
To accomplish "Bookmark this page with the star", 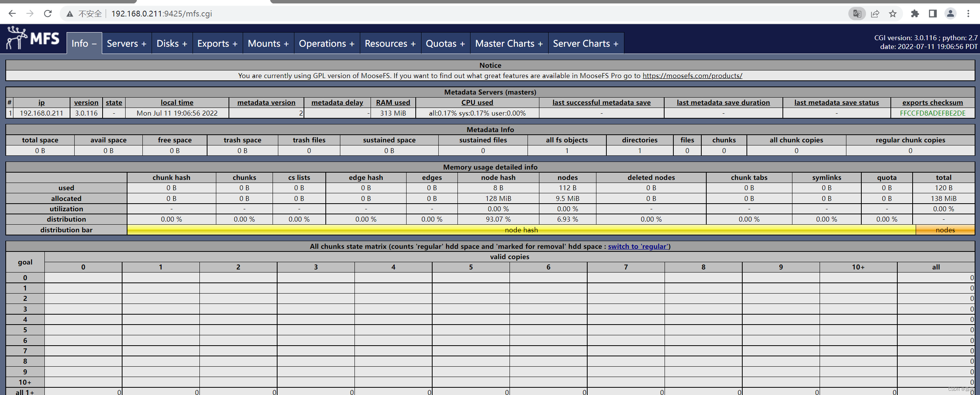I will click(x=893, y=14).
